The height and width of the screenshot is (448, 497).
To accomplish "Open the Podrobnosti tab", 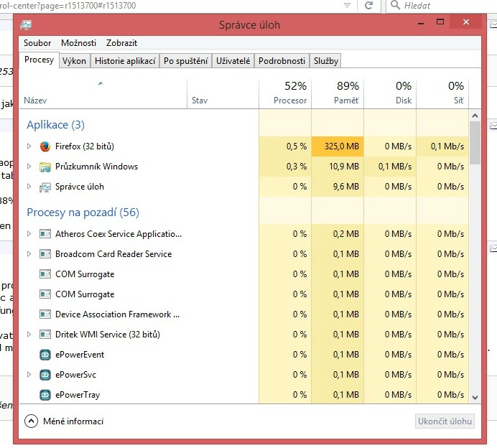I will click(282, 61).
